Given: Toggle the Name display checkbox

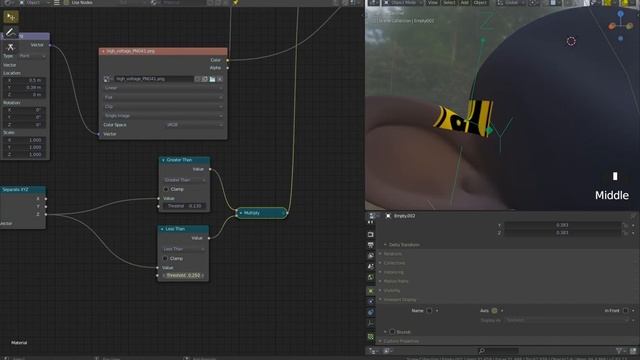Looking at the screenshot, I should (429, 311).
